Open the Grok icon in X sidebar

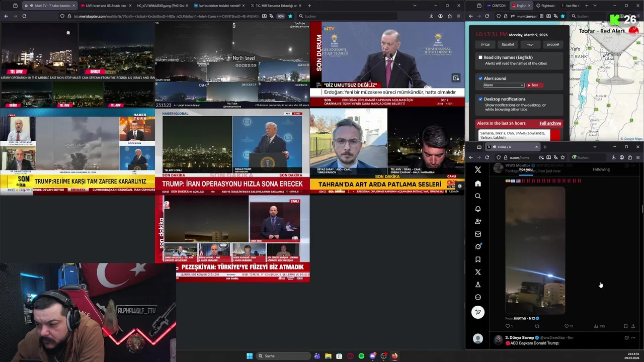pyautogui.click(x=478, y=246)
